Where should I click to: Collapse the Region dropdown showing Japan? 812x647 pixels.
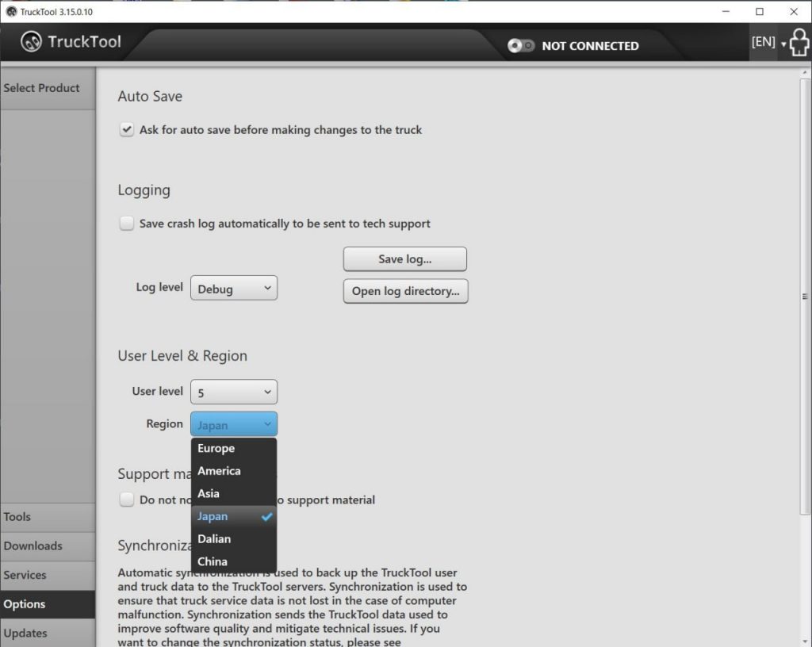[234, 424]
